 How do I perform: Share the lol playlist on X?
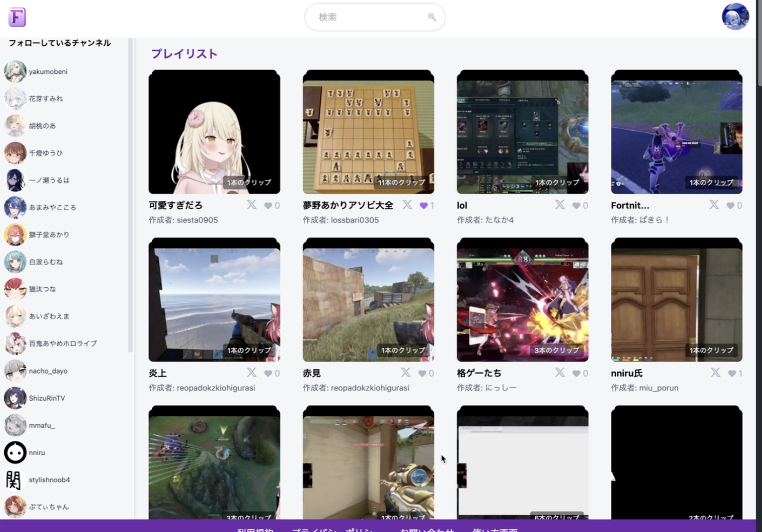coord(560,205)
